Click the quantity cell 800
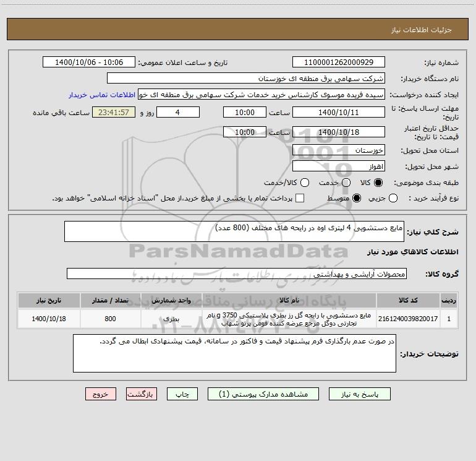Image resolution: width=476 pixels, height=461 pixels. pos(110,319)
